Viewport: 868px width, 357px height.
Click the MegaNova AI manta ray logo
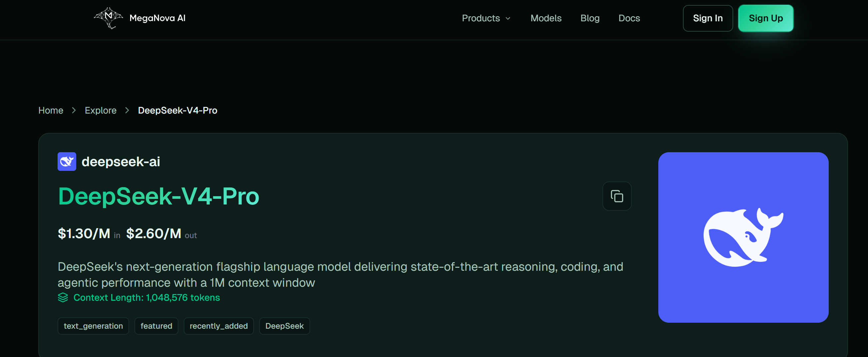point(108,18)
